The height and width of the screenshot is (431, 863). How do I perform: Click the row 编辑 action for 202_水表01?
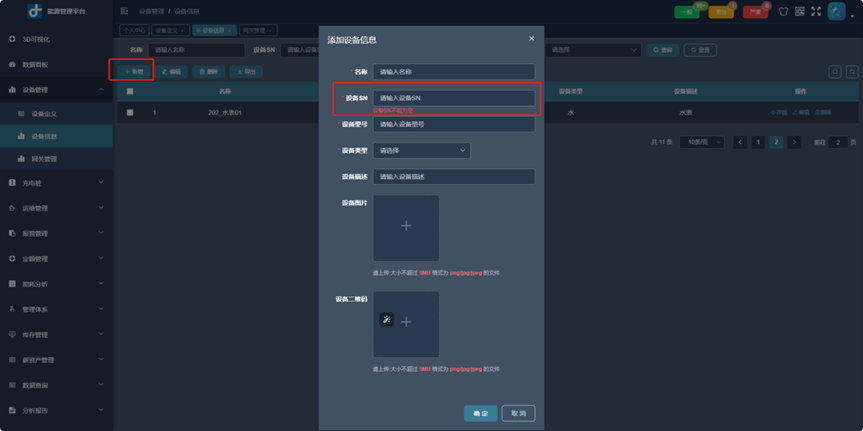801,112
